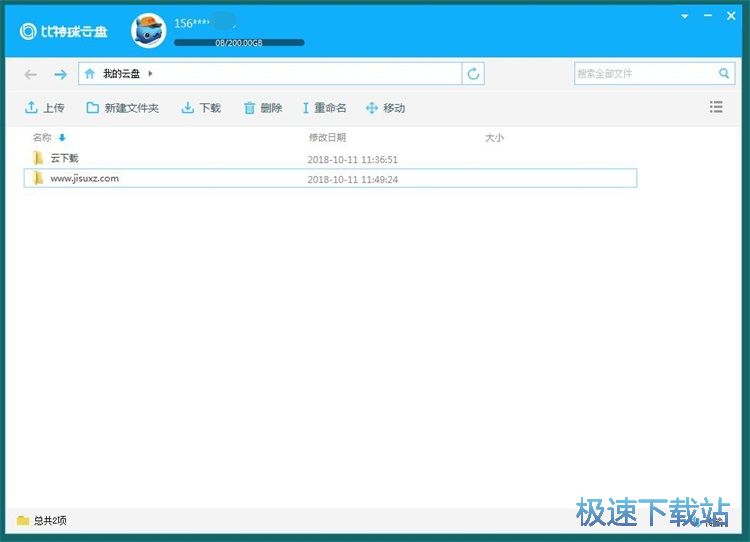
Task: Sort by the 修改日期 column header
Action: [x=327, y=138]
